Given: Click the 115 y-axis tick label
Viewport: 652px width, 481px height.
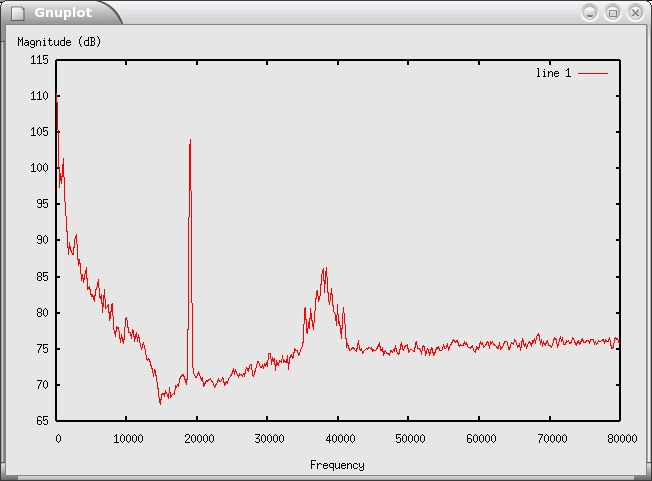Looking at the screenshot, I should (39, 60).
